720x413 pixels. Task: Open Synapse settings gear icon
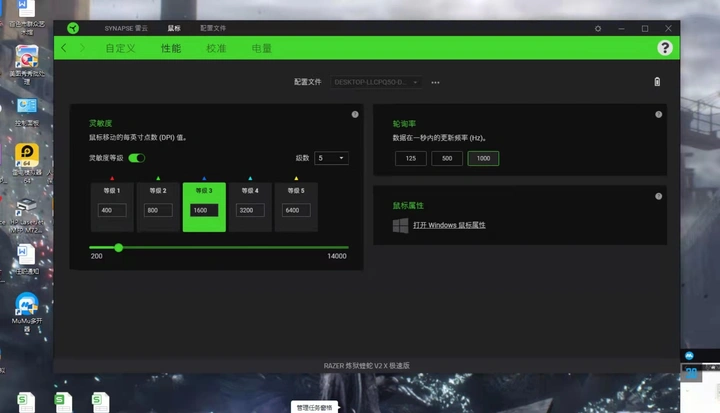pyautogui.click(x=598, y=28)
